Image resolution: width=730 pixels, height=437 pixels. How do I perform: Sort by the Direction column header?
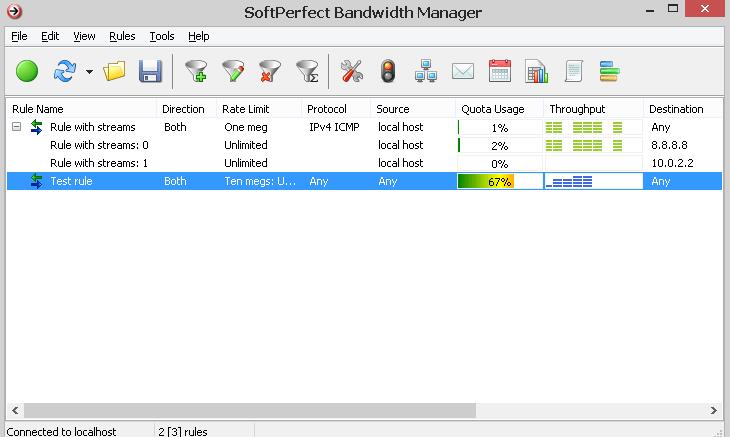tap(187, 109)
